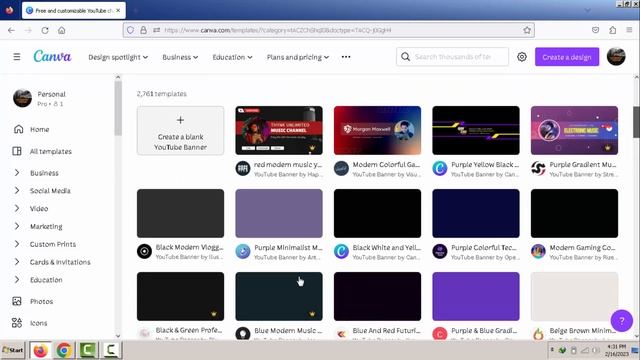Click Create a design button

pyautogui.click(x=567, y=57)
